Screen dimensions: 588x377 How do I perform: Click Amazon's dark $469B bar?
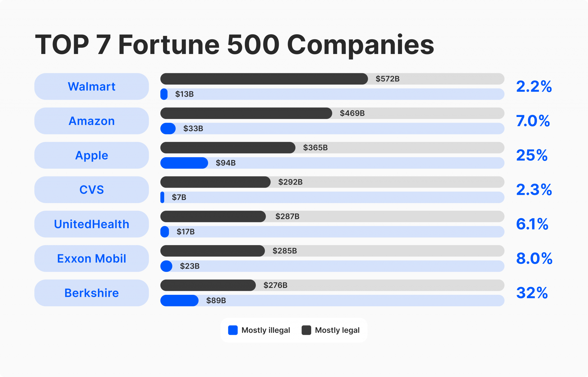click(x=246, y=113)
